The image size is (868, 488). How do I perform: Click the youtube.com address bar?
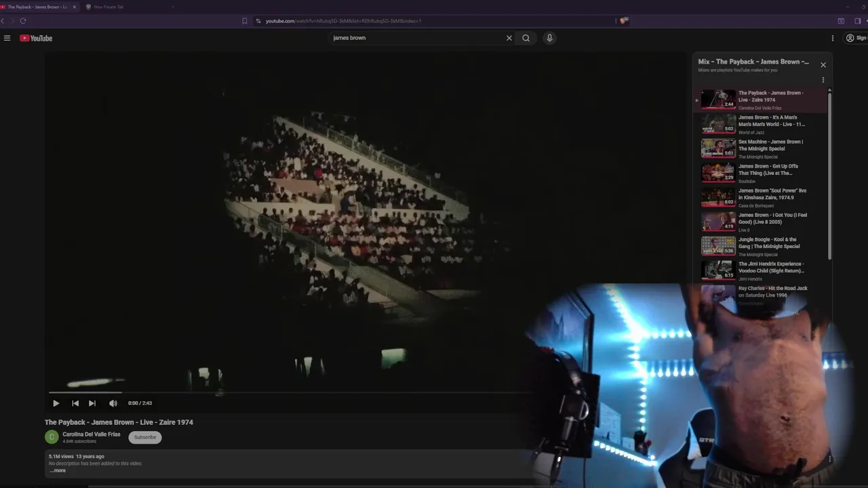click(434, 21)
